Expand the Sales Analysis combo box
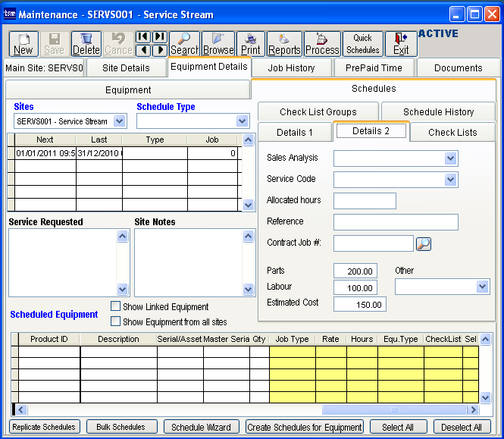 click(451, 158)
